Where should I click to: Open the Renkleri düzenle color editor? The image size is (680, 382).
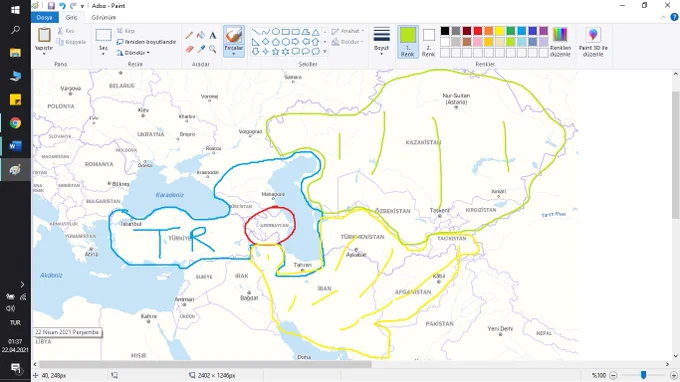click(560, 41)
